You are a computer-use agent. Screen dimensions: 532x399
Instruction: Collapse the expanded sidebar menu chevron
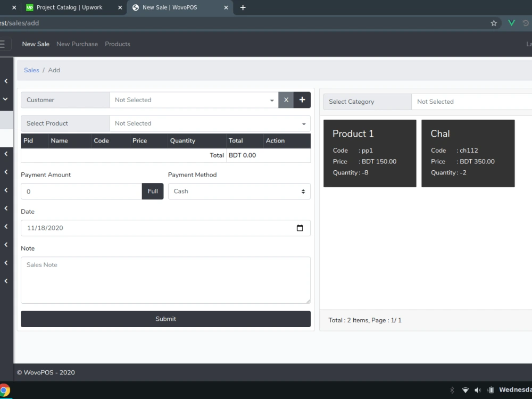6,99
